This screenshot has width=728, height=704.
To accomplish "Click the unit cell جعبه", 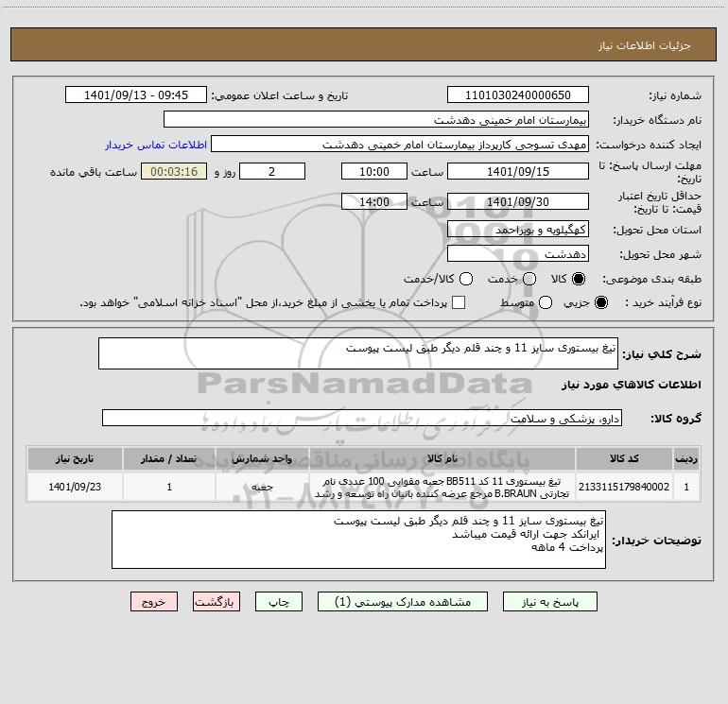I will [262, 487].
